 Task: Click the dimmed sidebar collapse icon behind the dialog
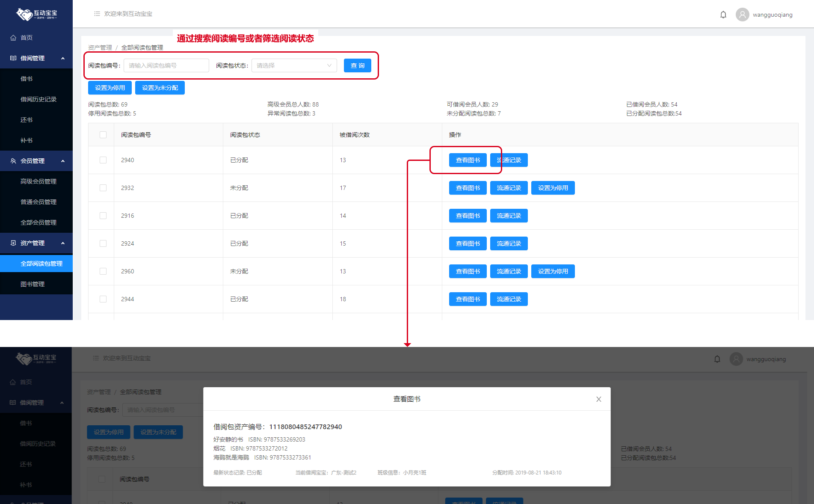(x=96, y=358)
